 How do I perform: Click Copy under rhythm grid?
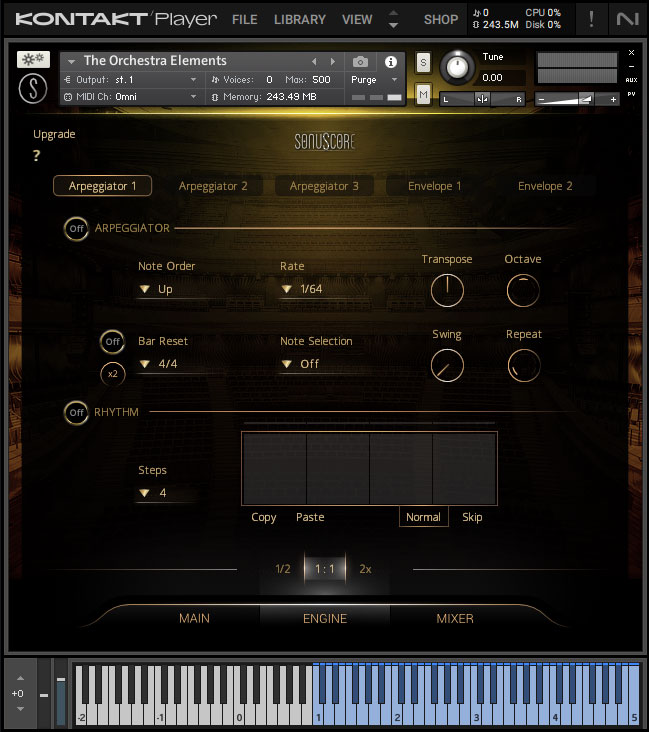point(264,517)
